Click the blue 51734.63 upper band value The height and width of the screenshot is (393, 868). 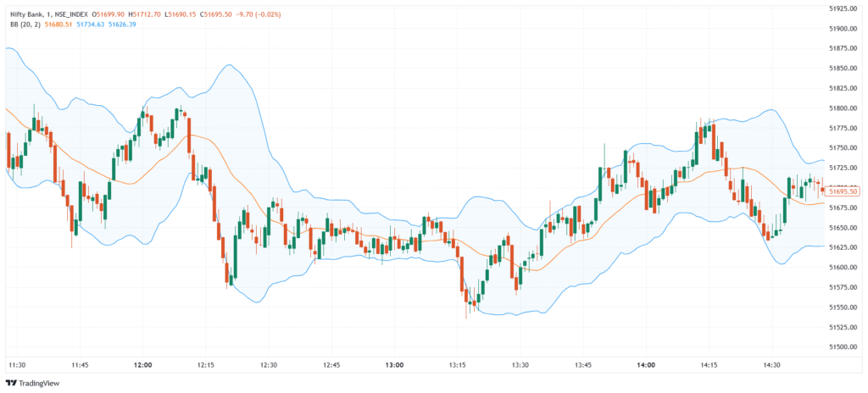pyautogui.click(x=92, y=25)
